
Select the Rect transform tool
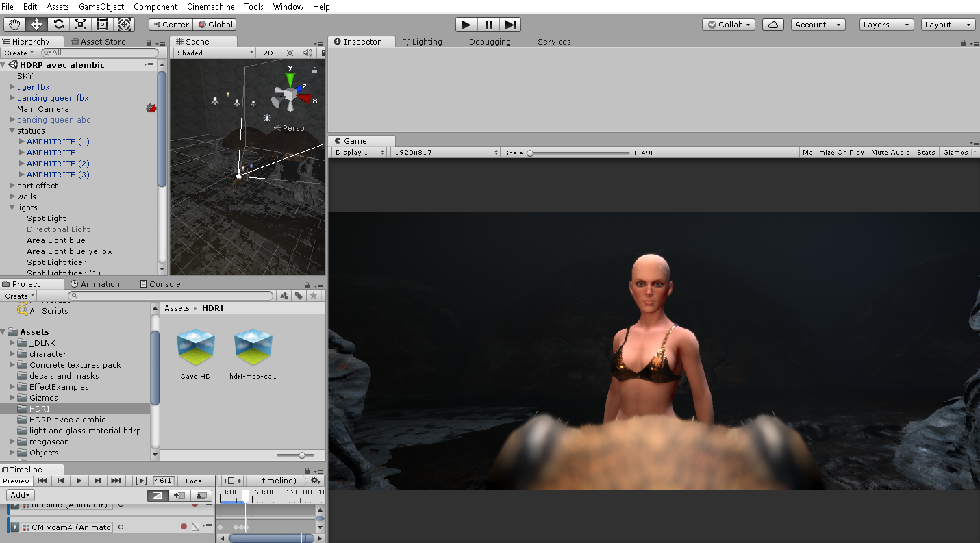[x=102, y=25]
